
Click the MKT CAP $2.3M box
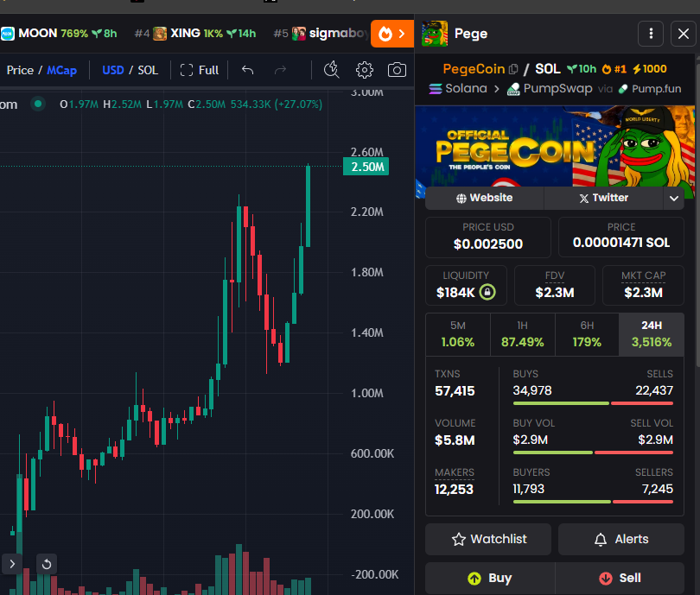[x=643, y=286]
